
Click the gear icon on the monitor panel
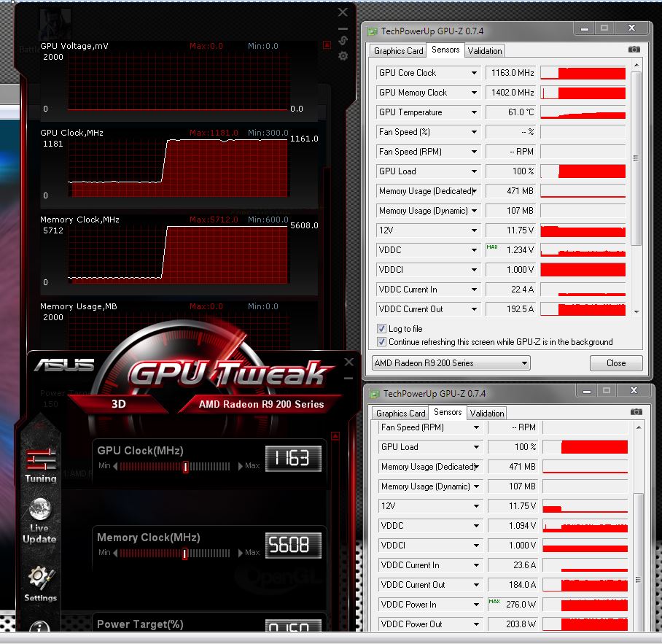point(343,55)
